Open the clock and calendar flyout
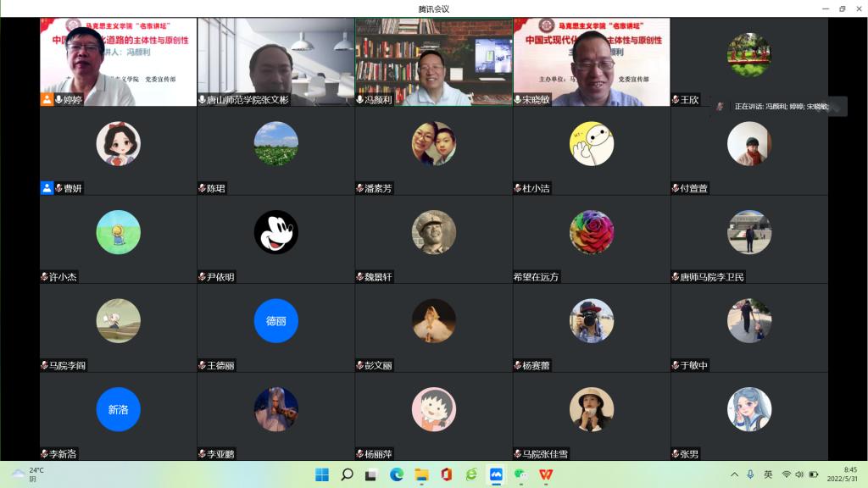Image resolution: width=868 pixels, height=488 pixels. [x=849, y=474]
